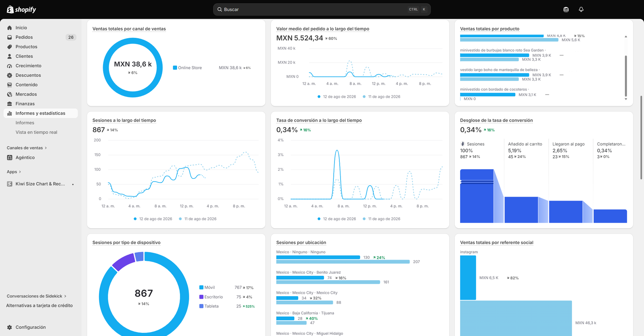
Task: Open Pedidos using its inbox icon
Action: (10, 37)
